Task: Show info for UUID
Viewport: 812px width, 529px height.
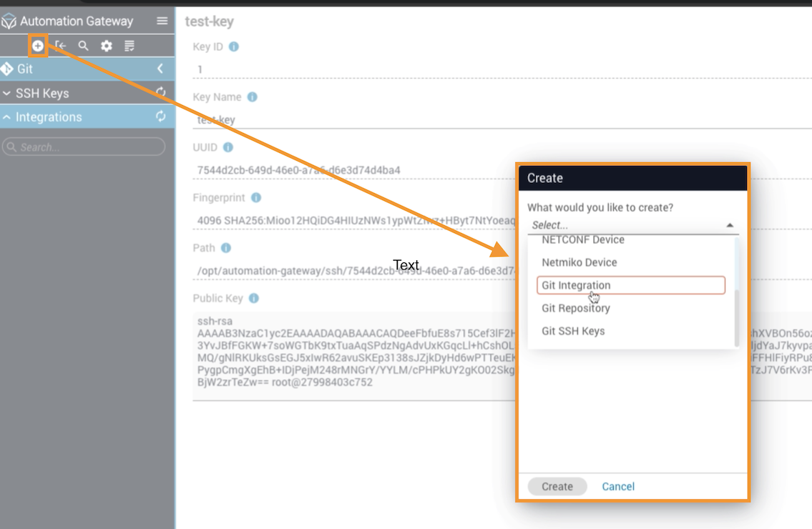Action: point(228,147)
